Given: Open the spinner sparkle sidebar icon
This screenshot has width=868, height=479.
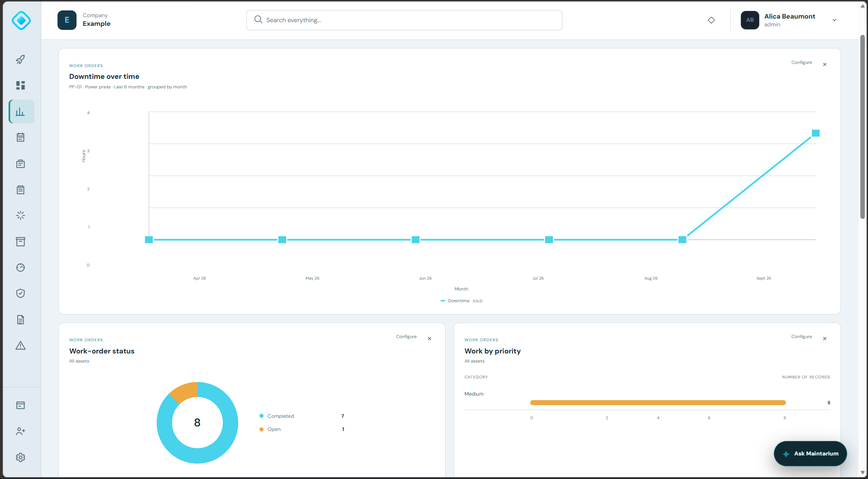Looking at the screenshot, I should click(x=20, y=215).
